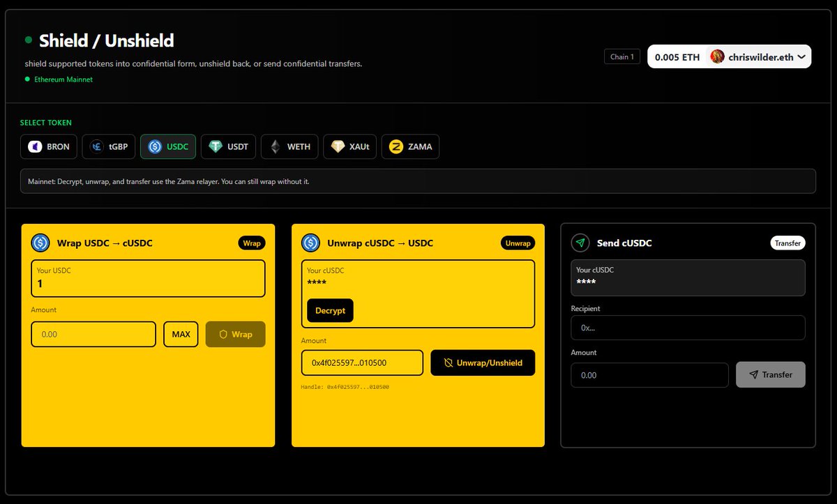This screenshot has height=504, width=837.
Task: Click the Unwrap badge on Unwrap card
Action: [518, 243]
